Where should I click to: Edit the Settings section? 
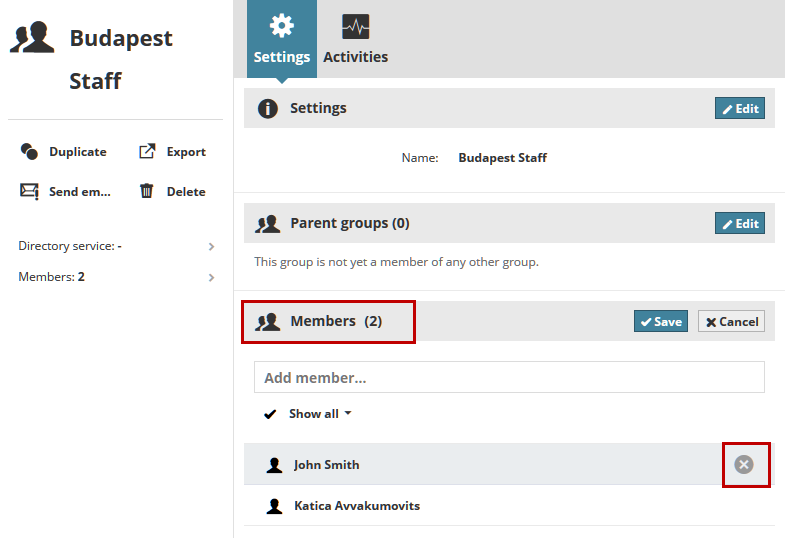(x=740, y=108)
